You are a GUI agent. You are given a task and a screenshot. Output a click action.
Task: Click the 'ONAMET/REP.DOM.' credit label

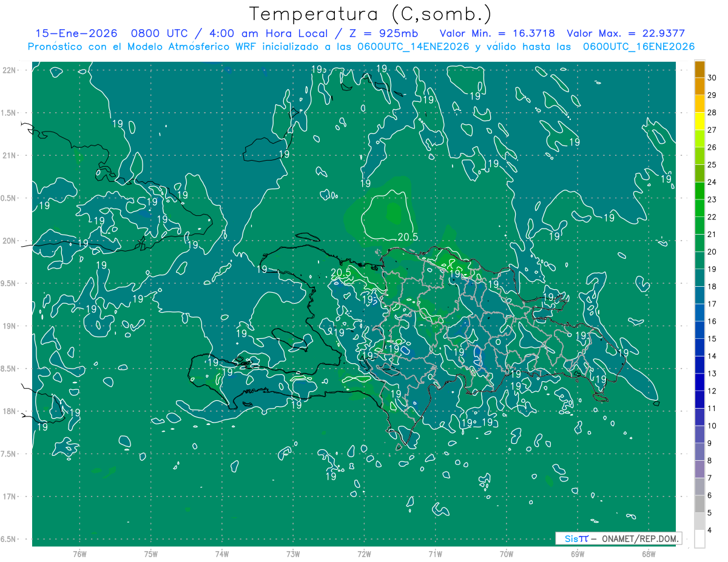pyautogui.click(x=641, y=538)
